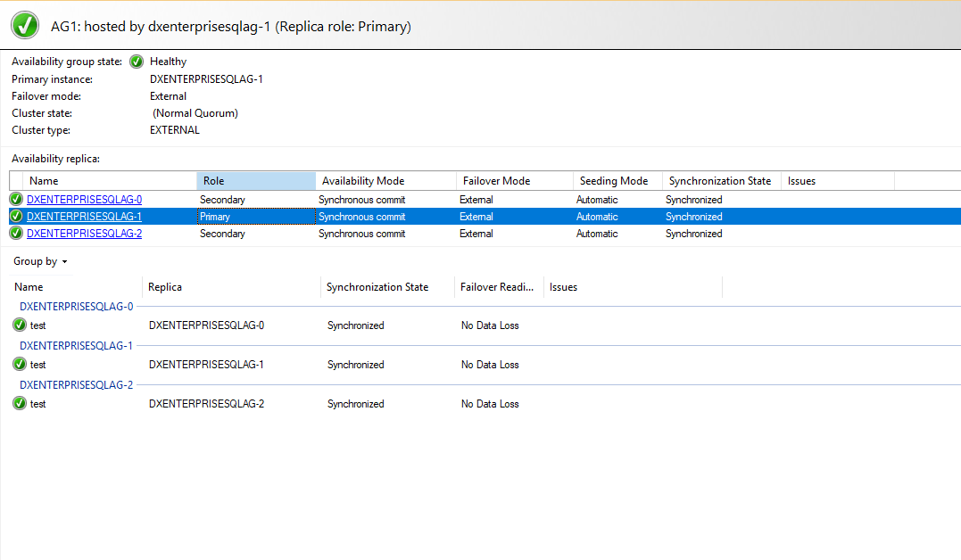
Task: Click the Healthy availability group state icon
Action: (x=137, y=62)
